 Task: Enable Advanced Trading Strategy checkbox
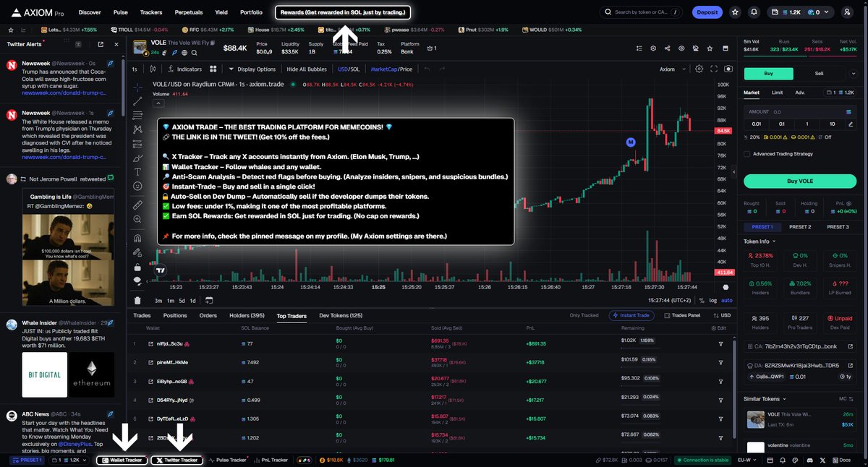tap(747, 153)
